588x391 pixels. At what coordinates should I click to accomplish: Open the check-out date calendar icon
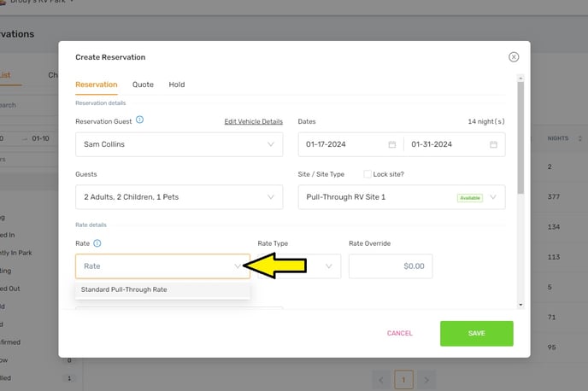point(493,144)
